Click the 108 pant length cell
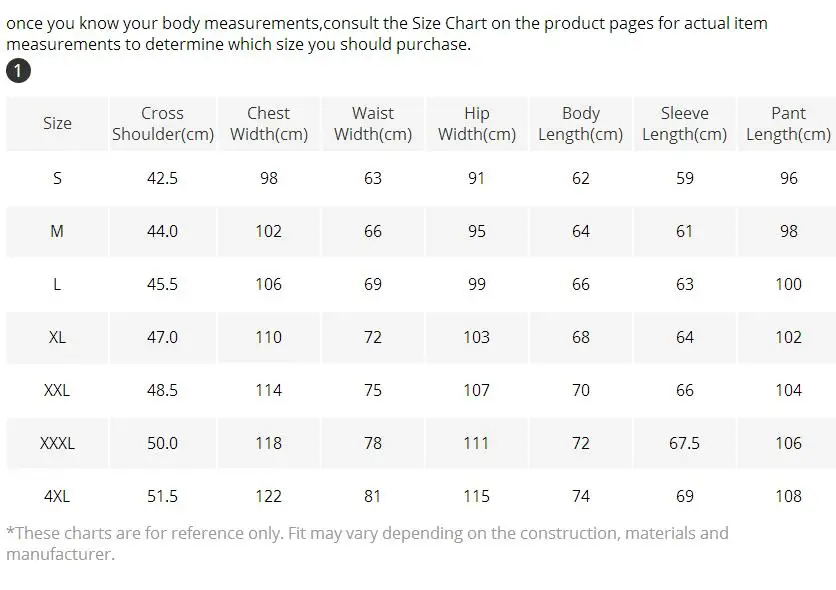This screenshot has height=590, width=836. 788,496
